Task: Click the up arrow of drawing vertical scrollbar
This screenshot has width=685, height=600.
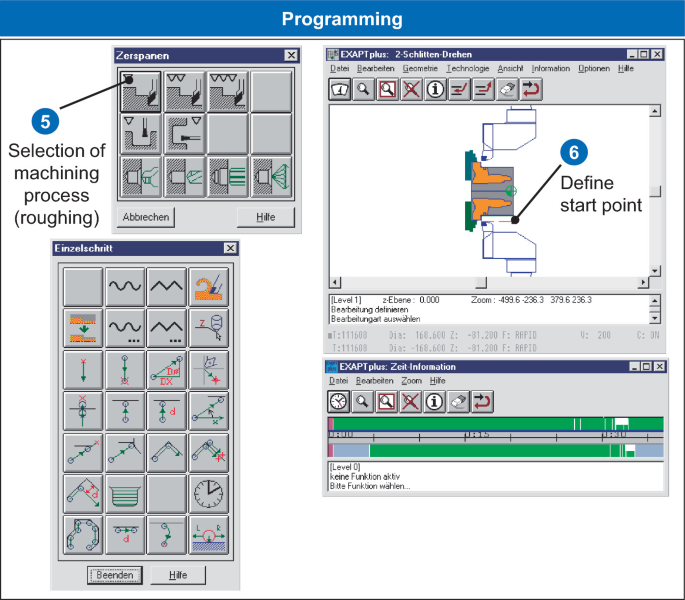Action: pyautogui.click(x=655, y=111)
